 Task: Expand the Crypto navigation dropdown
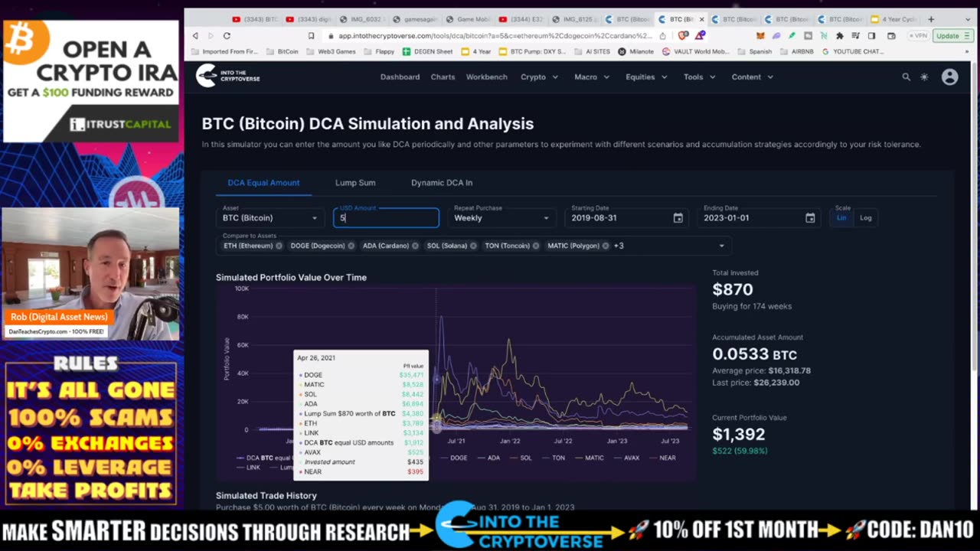pyautogui.click(x=539, y=77)
